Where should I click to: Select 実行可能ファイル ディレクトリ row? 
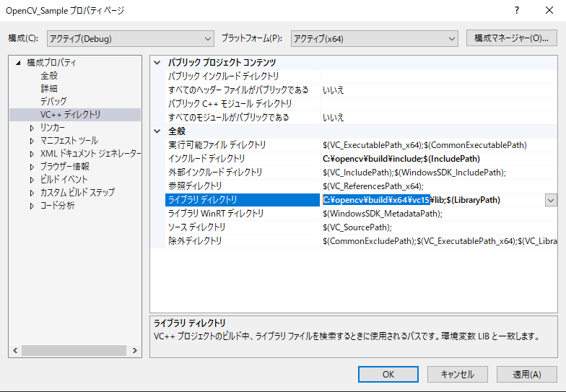point(361,144)
